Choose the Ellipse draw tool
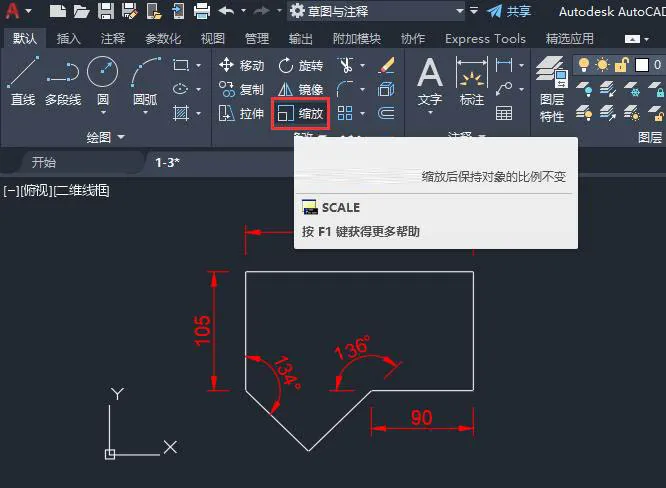Viewport: 666px width, 488px height. point(181,89)
